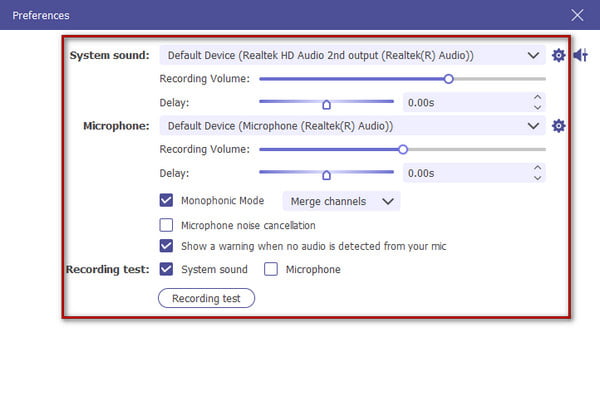The height and width of the screenshot is (400, 600).
Task: Adjust Microphone Delay slider handle
Action: point(326,175)
